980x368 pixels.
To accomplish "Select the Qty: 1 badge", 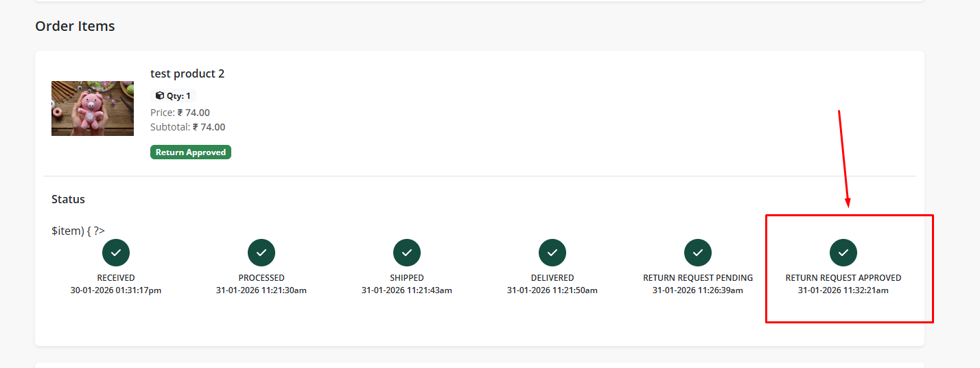I will [173, 96].
